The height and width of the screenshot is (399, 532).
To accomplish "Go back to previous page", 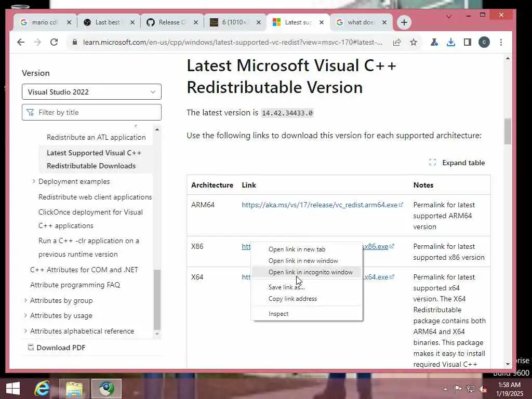I will pos(21,42).
